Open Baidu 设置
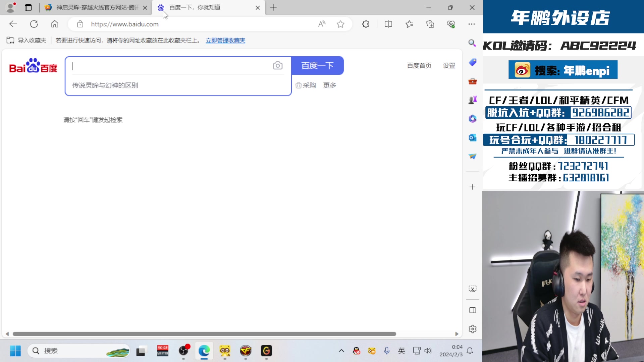Screen dimensions: 644x362 pos(449,66)
